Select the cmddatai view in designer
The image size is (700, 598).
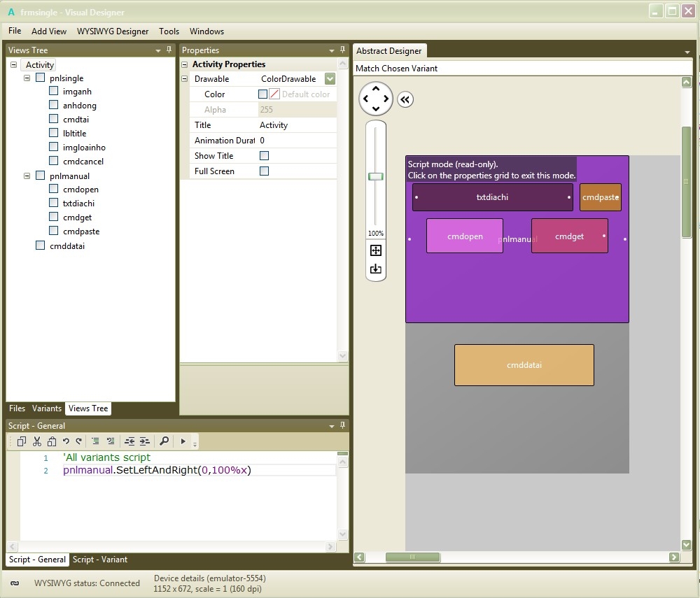click(524, 365)
